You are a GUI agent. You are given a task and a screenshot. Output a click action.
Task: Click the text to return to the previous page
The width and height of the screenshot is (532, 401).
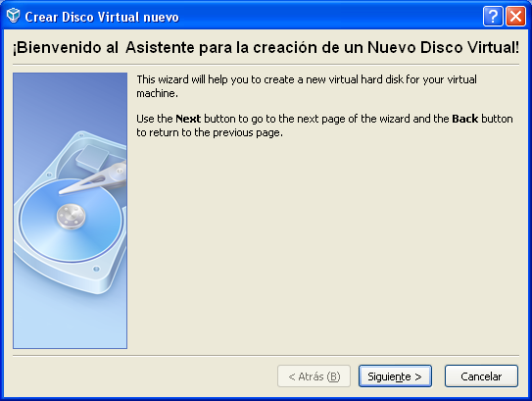pos(210,132)
